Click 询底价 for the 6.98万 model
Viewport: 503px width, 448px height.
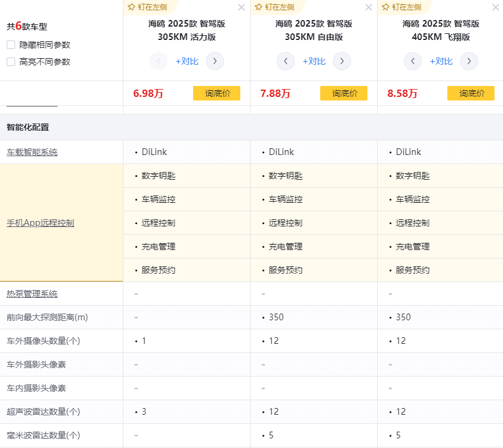217,93
